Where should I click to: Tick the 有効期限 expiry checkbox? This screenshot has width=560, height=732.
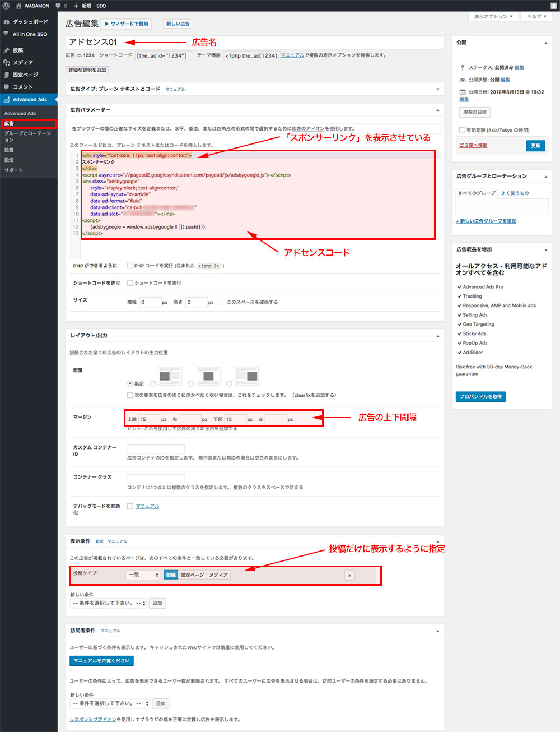tap(462, 130)
